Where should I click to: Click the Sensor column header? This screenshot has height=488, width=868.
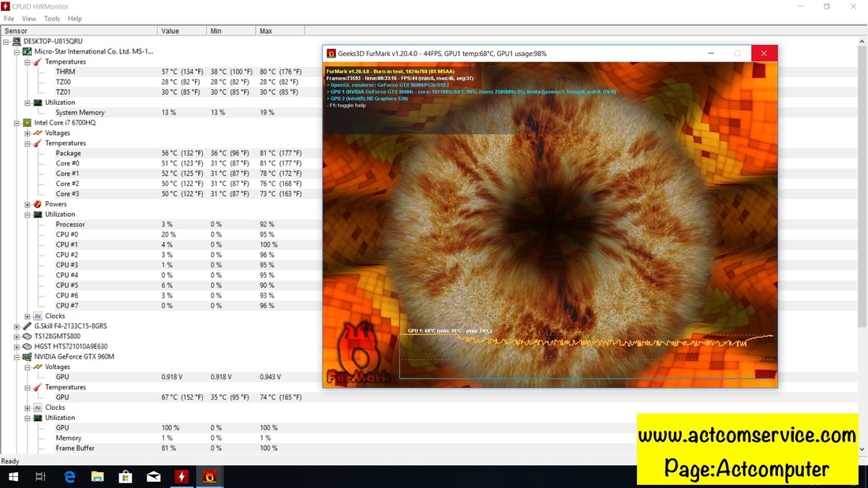click(x=80, y=31)
